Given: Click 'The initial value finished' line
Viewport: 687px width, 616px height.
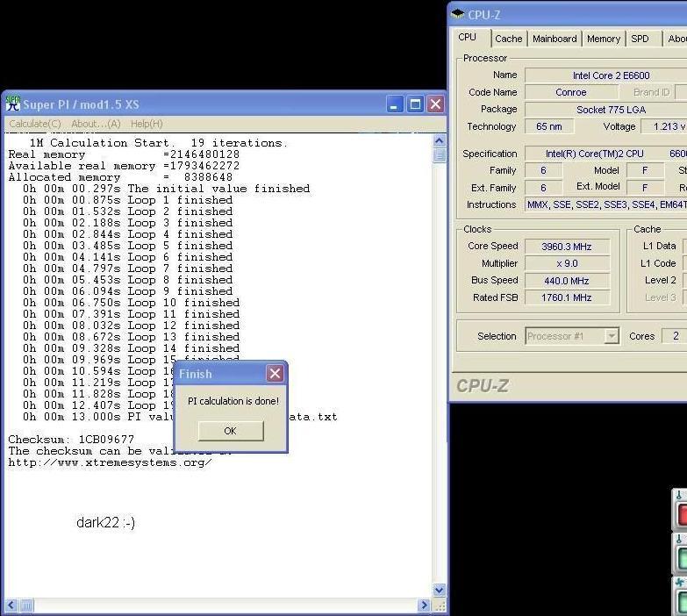Looking at the screenshot, I should click(167, 189).
